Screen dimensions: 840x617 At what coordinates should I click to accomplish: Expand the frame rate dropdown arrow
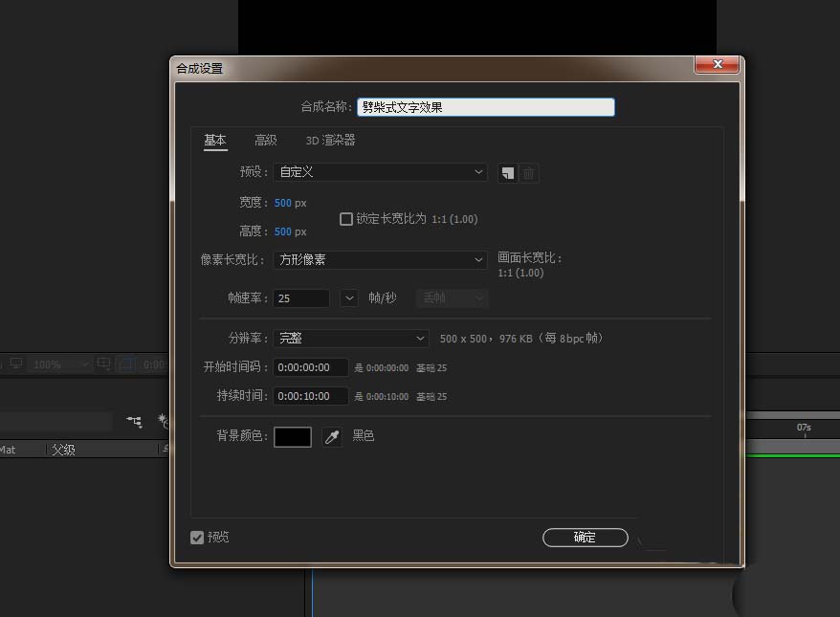348,297
